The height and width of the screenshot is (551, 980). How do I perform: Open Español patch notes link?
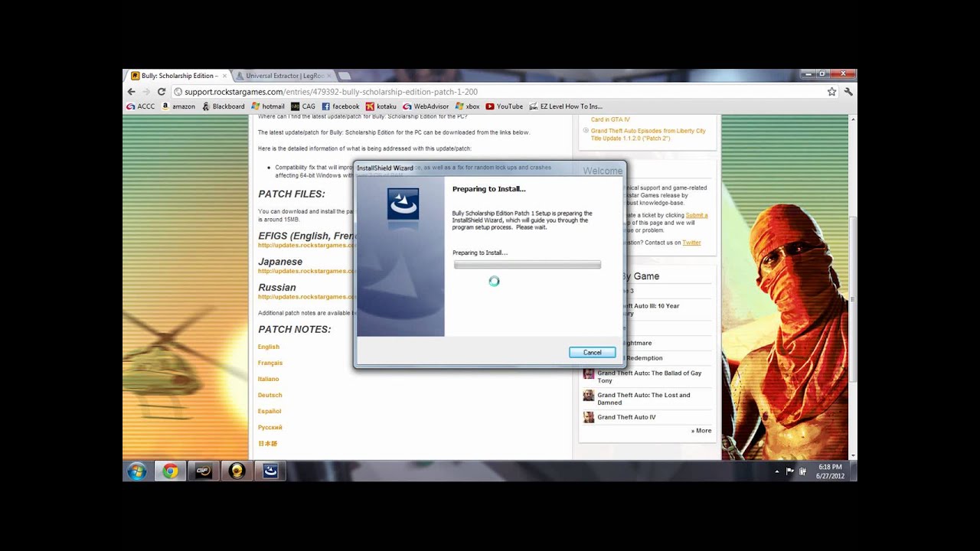pos(269,411)
